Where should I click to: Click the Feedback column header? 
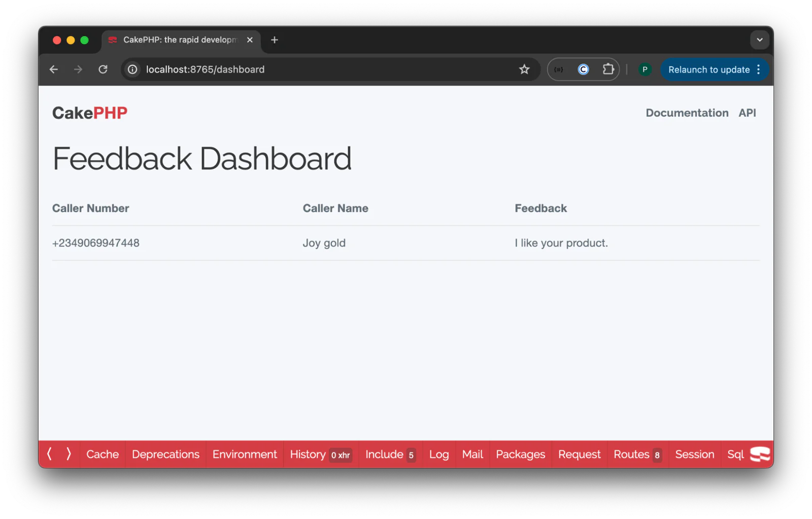click(540, 209)
